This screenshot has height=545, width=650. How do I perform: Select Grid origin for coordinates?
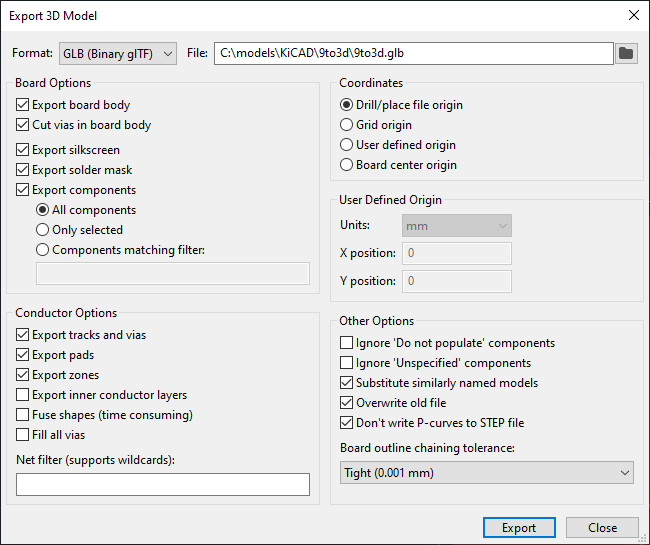(347, 125)
